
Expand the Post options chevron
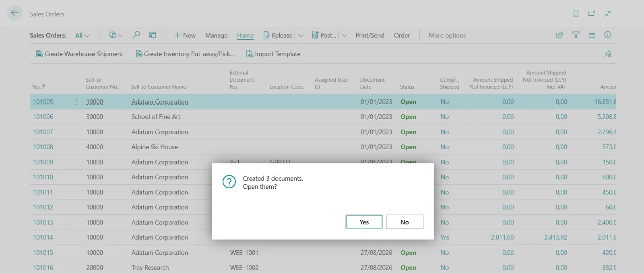coord(345,35)
